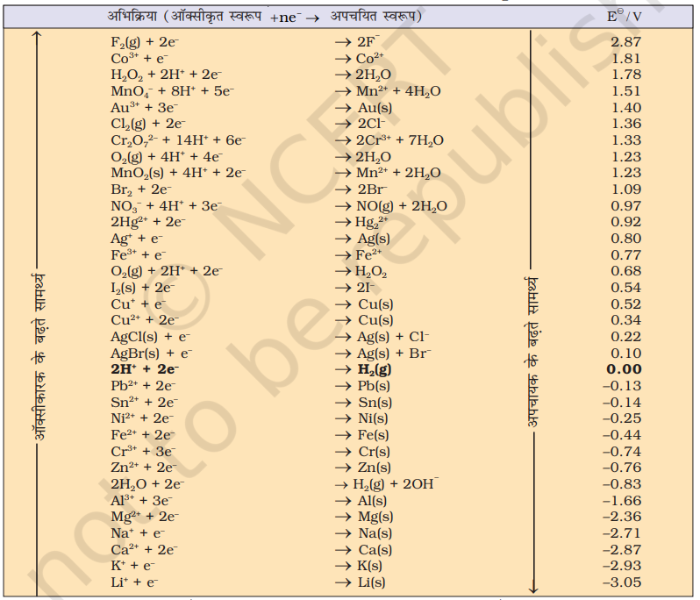Screen dimensions: 700x600
Task: Click the 0.54 potential value
Action: pos(626,288)
